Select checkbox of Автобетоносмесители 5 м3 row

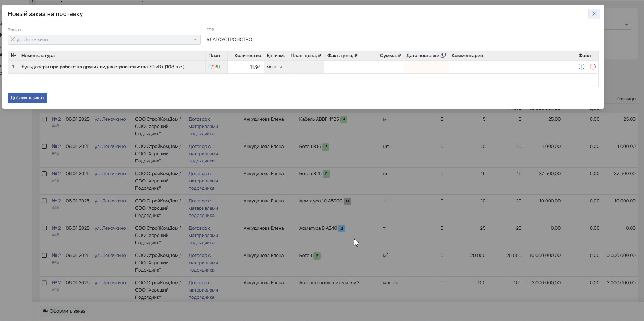pyautogui.click(x=44, y=283)
